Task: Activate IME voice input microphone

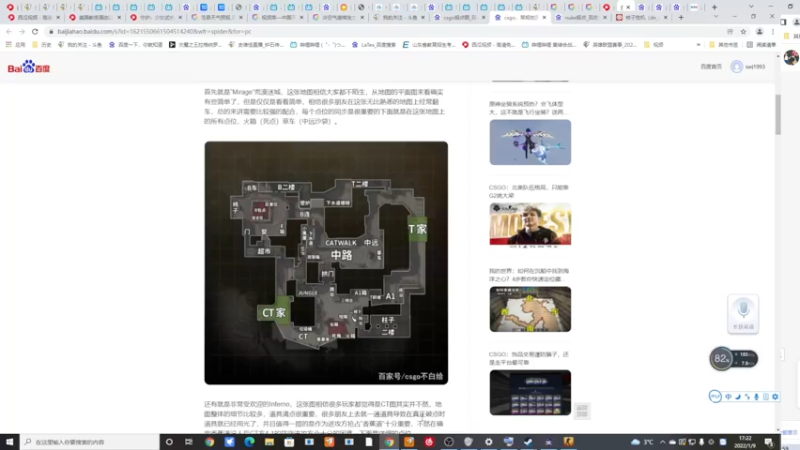Action: click(757, 396)
